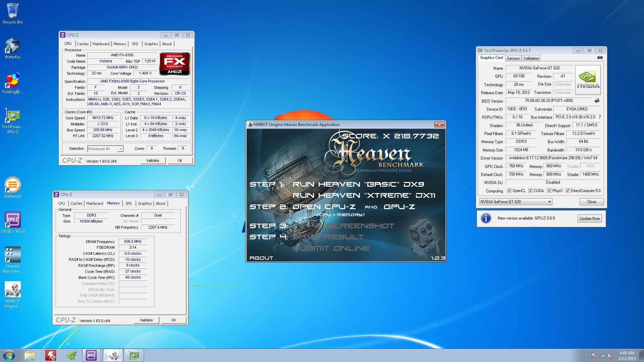This screenshot has height=362, width=644.
Task: Click SCORE: X 218.7732 text
Action: 390,136
